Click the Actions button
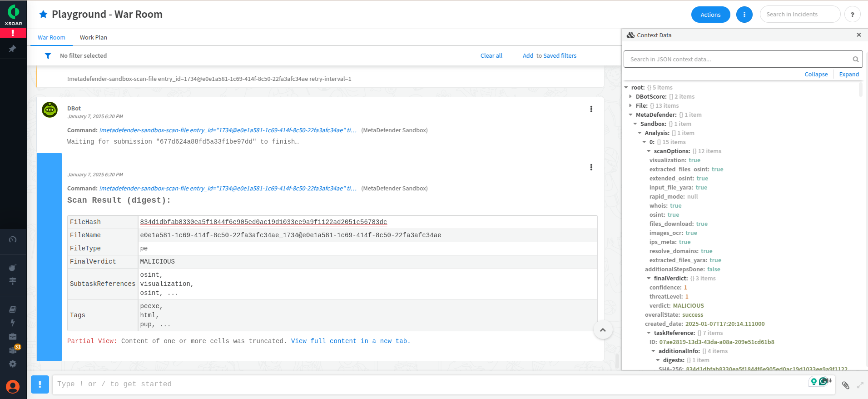868x399 pixels. click(710, 15)
